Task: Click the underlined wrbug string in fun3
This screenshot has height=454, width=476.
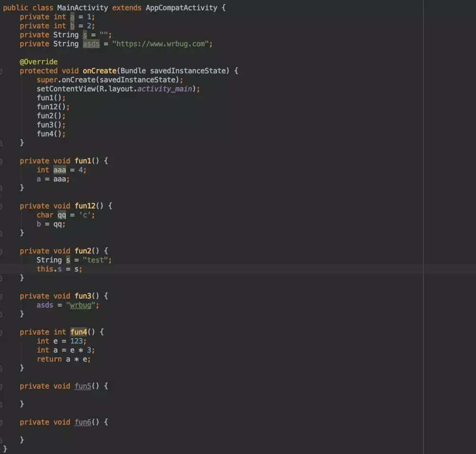Action: (x=81, y=305)
